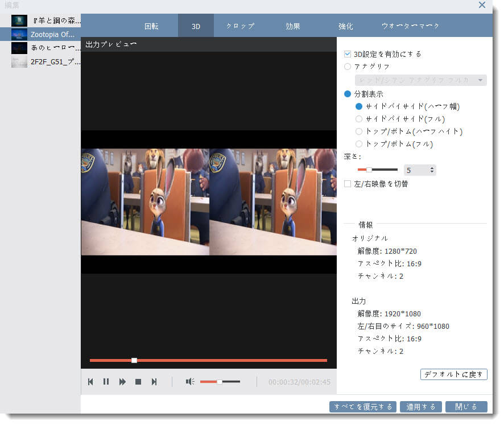Click the left side-by-side preview image

[x=145, y=202]
